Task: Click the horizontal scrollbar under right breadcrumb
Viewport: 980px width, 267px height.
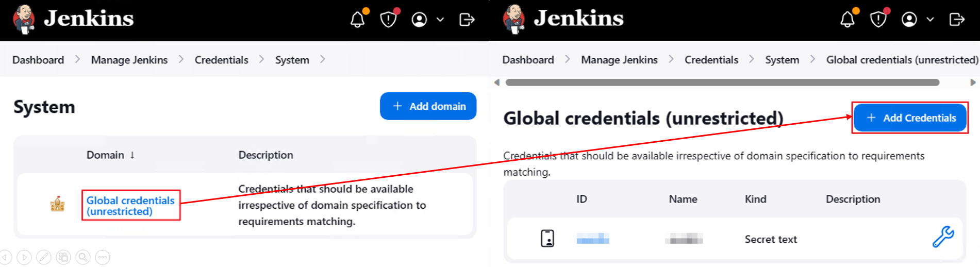Action: 722,82
